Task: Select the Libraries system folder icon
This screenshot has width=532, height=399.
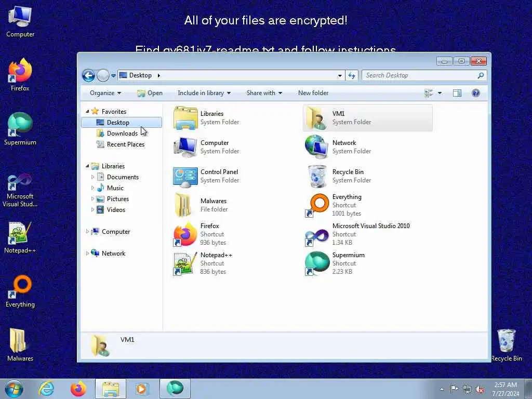Action: [185, 118]
